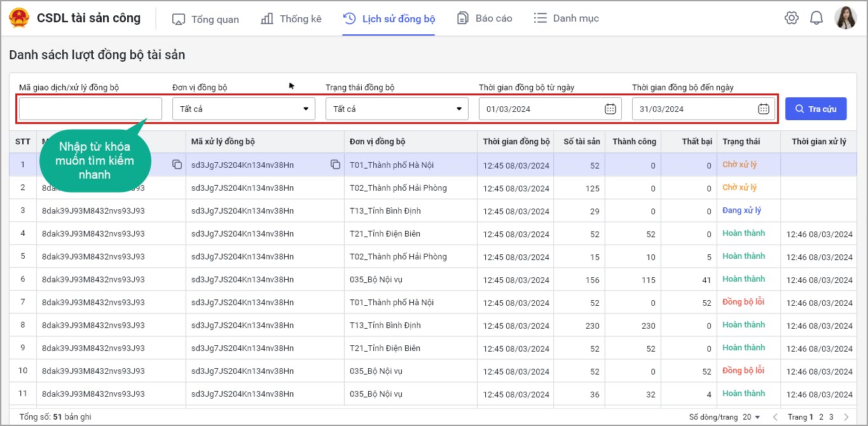This screenshot has width=868, height=426.
Task: Switch to the Tổng quan tab
Action: 205,19
